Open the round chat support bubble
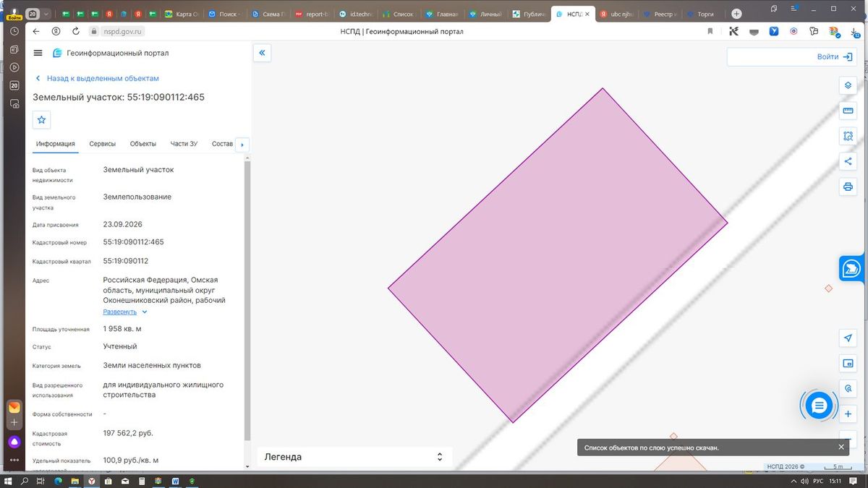Screen dimensions: 868x488 pos(819,406)
